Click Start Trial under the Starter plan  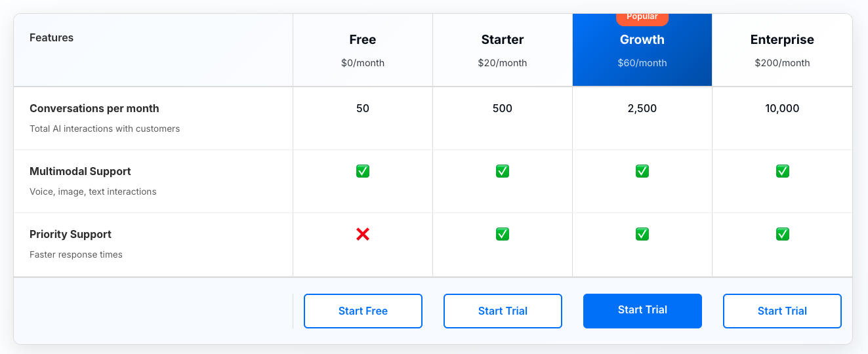coord(503,311)
